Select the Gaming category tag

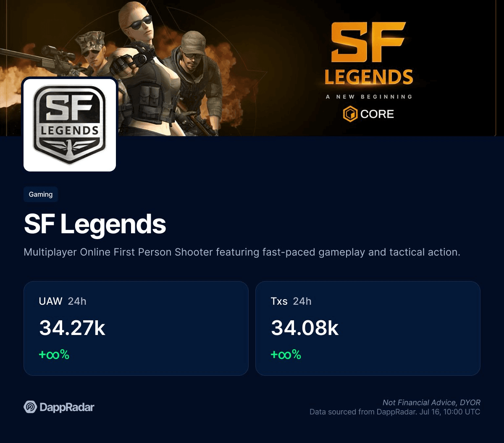tap(41, 194)
